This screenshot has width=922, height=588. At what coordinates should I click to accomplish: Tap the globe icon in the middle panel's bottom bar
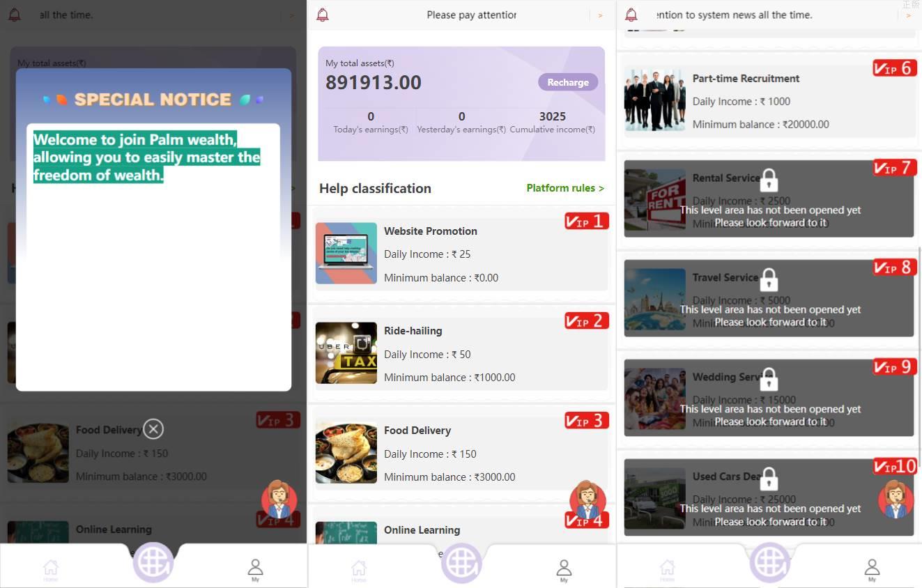pos(461,562)
